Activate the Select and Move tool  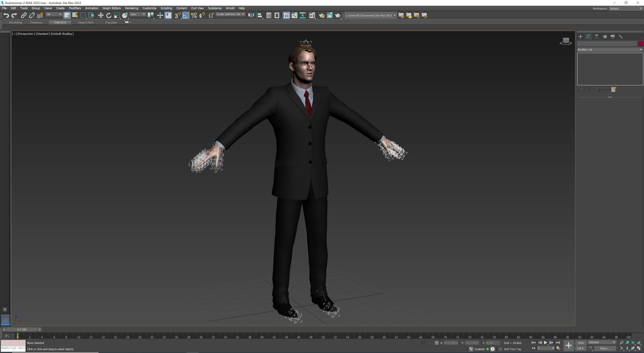(100, 15)
